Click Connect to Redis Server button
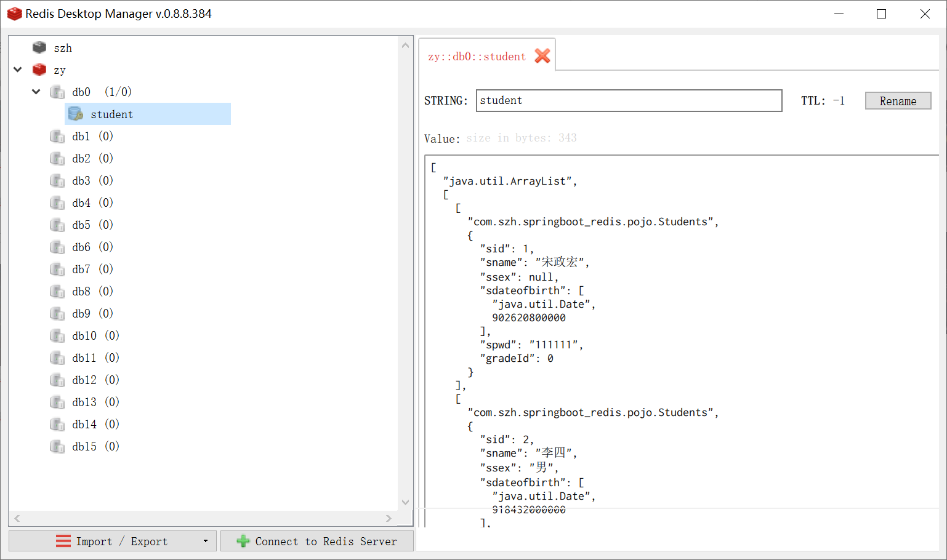The width and height of the screenshot is (947, 560). pyautogui.click(x=317, y=542)
